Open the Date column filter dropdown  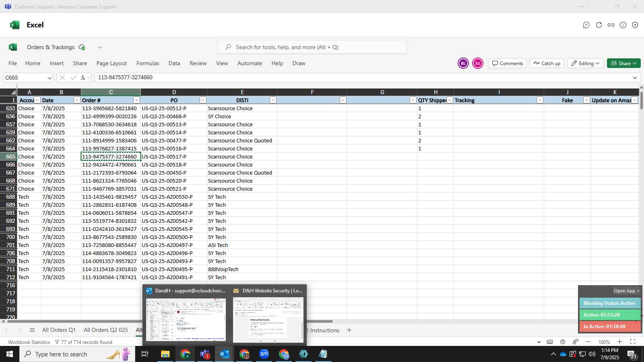pos(77,100)
